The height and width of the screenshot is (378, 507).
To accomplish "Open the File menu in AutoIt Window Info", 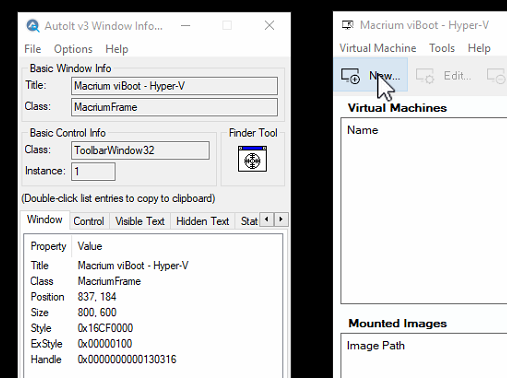I will coord(33,49).
